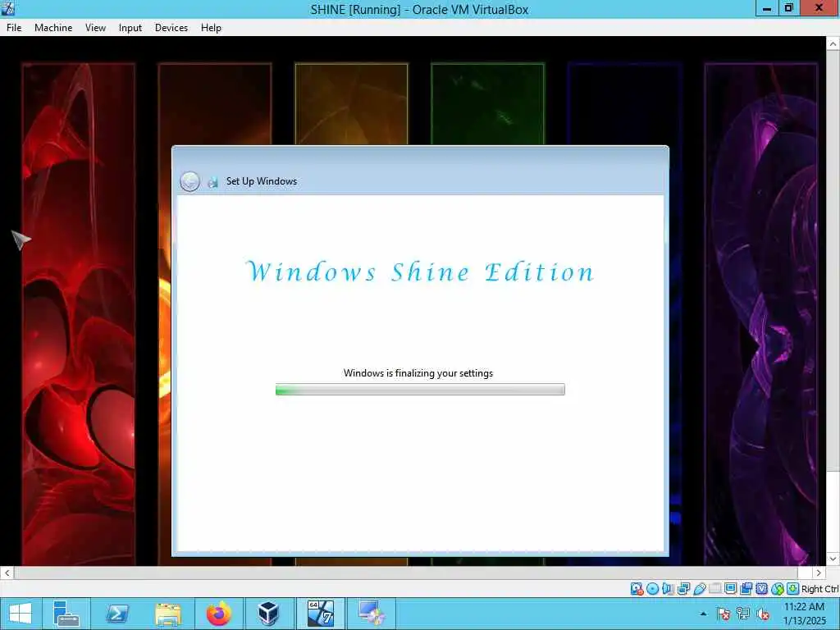The height and width of the screenshot is (630, 840).
Task: Open the Help menu
Action: pos(211,28)
